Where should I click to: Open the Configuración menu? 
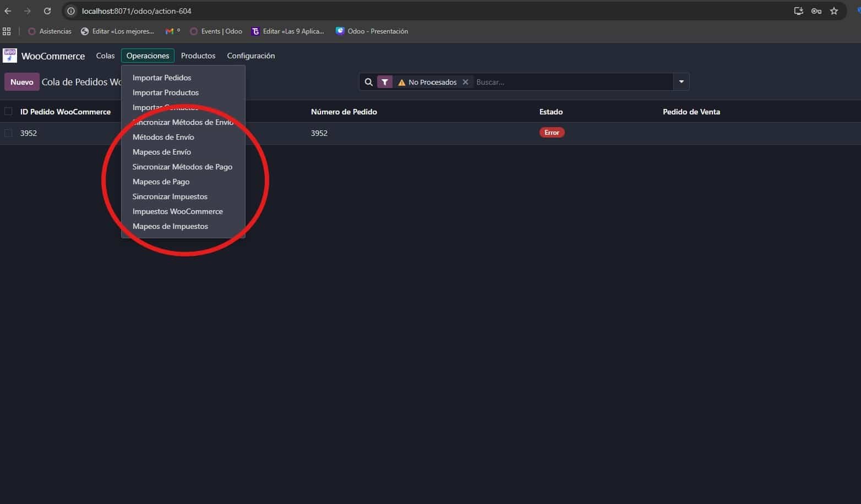(250, 55)
